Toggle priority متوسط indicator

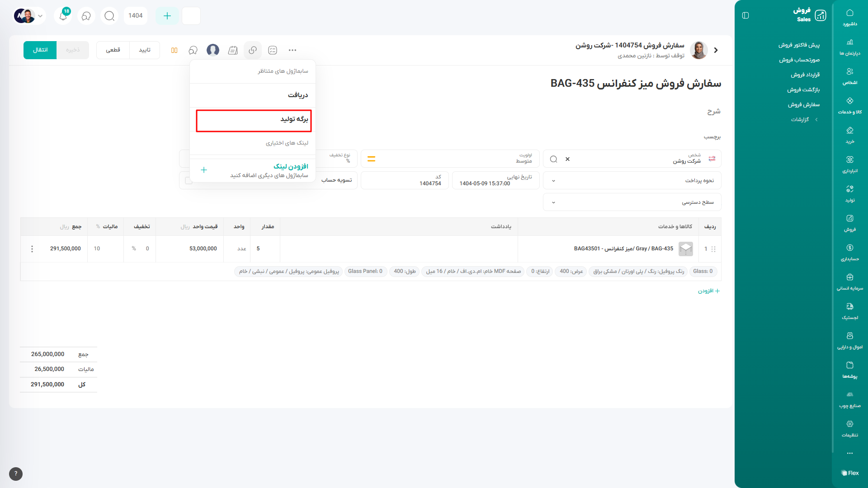(371, 159)
